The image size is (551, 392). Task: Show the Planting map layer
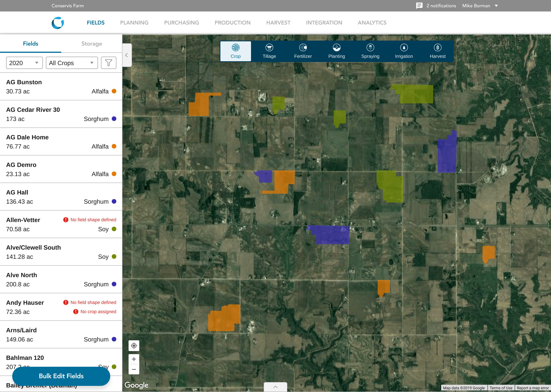[x=337, y=51]
